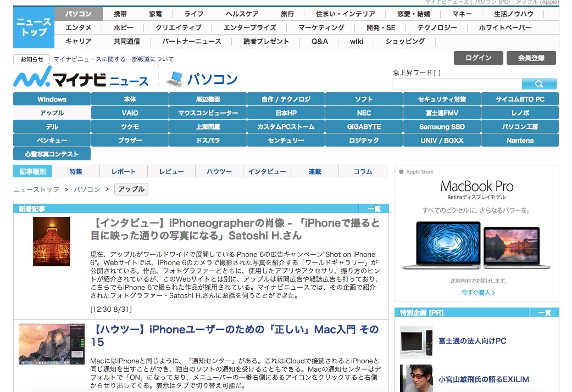Open the iPhoneographer interview headline
This screenshot has width=572, height=392.
point(235,229)
